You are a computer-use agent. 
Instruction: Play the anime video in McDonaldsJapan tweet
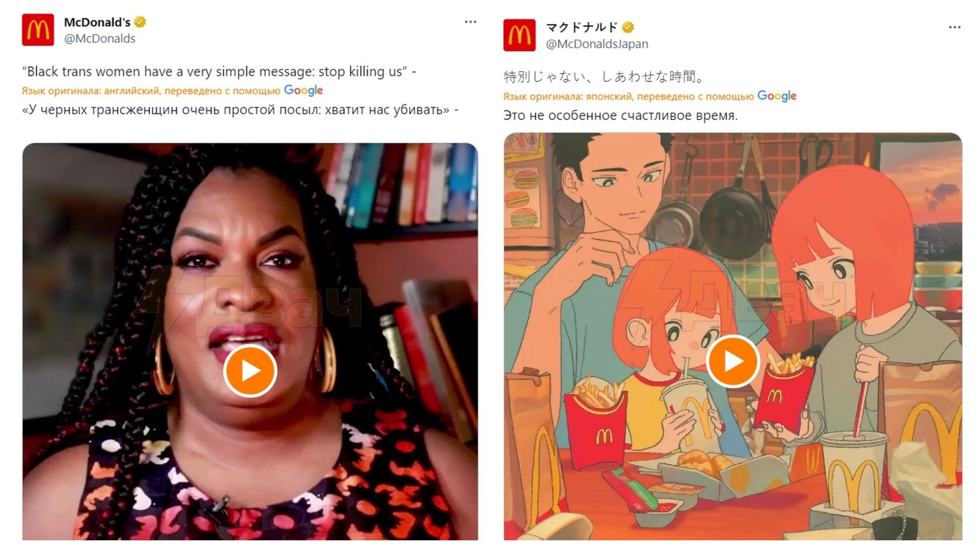coord(733,361)
